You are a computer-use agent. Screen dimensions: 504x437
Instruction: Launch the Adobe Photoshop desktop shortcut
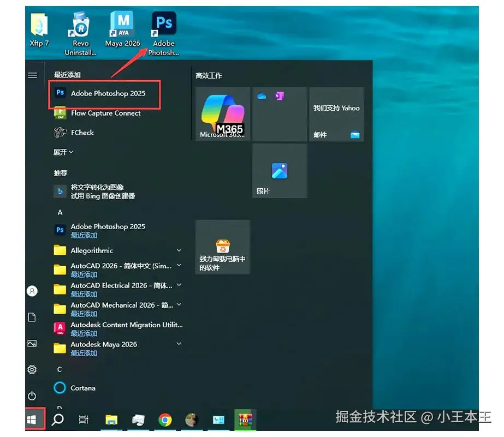click(x=164, y=34)
